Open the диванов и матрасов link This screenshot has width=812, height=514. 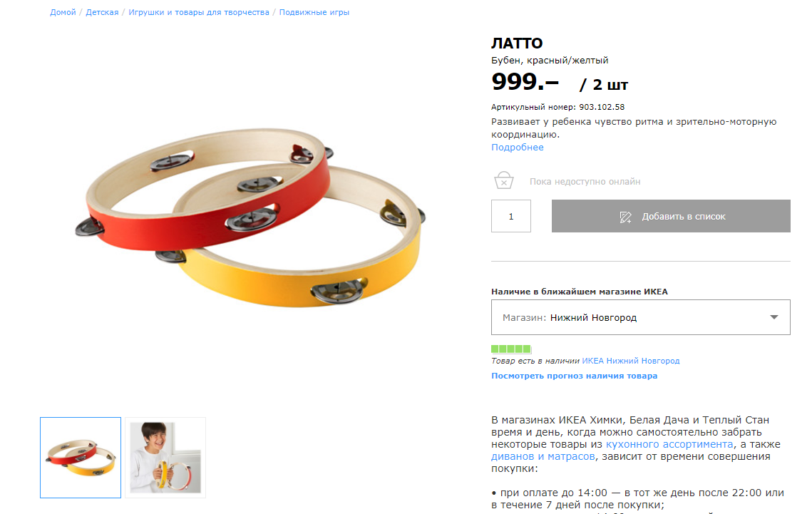[x=543, y=456]
